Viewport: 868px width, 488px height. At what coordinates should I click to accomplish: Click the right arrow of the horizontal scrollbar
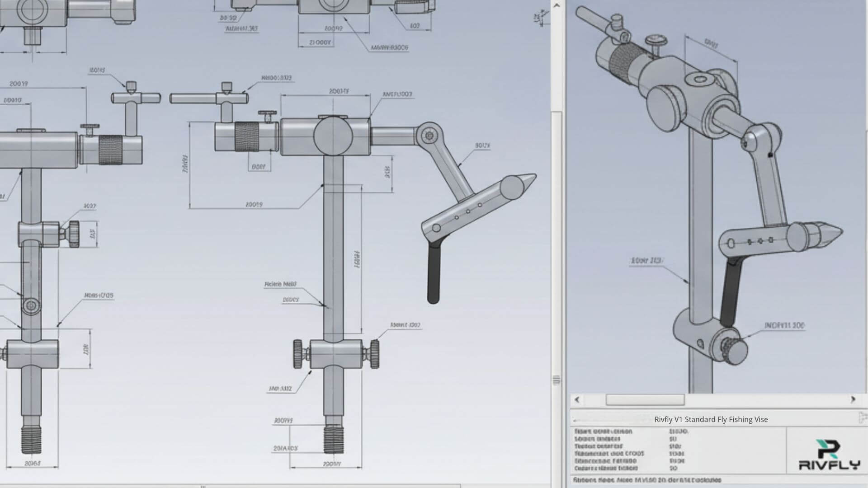[853, 399]
